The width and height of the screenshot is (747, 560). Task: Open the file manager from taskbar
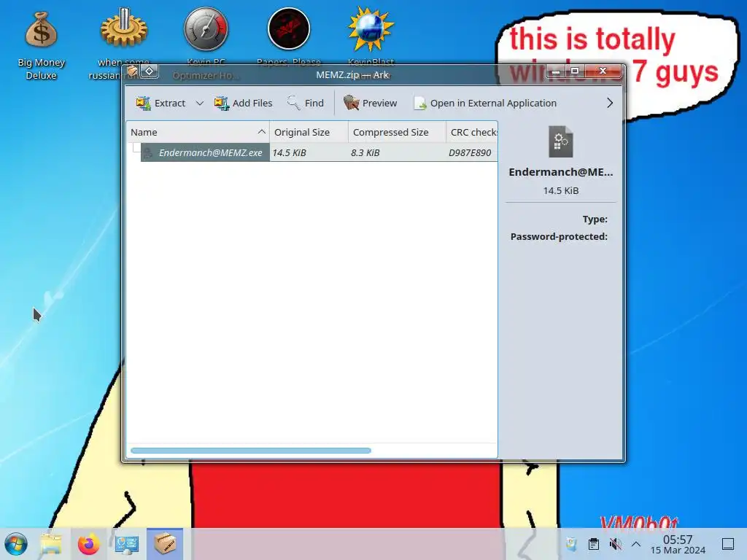point(51,544)
